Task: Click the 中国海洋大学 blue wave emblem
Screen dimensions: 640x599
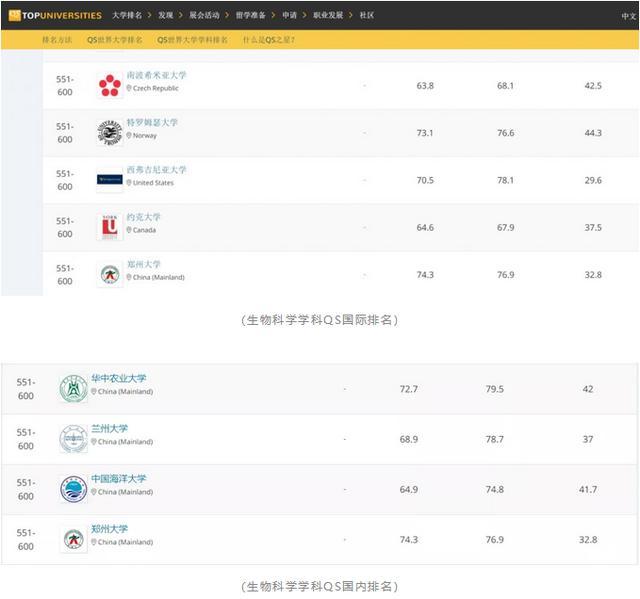Action: pos(73,489)
